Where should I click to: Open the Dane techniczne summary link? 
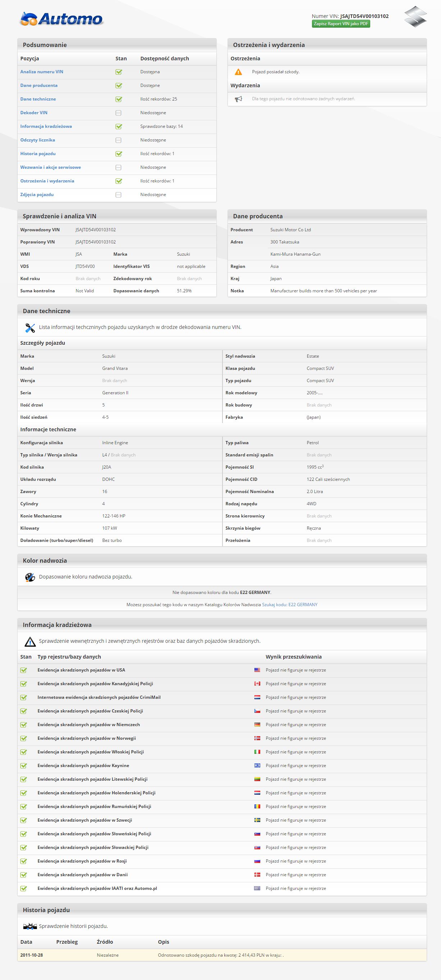tap(38, 99)
